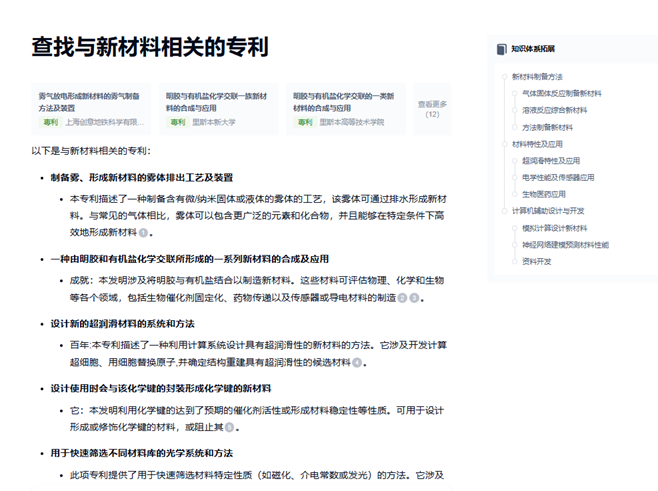The image size is (658, 491).
Task: Select 神经网络建模预测材料性能 tree item
Action: click(564, 245)
